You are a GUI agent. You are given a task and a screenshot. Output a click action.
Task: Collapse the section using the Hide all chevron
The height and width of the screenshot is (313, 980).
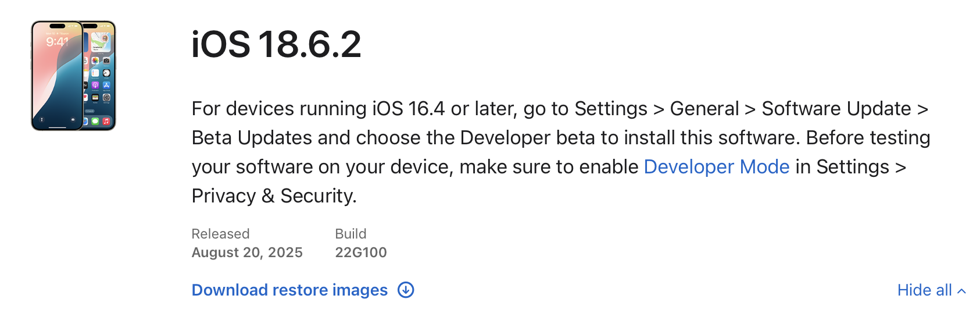(961, 291)
